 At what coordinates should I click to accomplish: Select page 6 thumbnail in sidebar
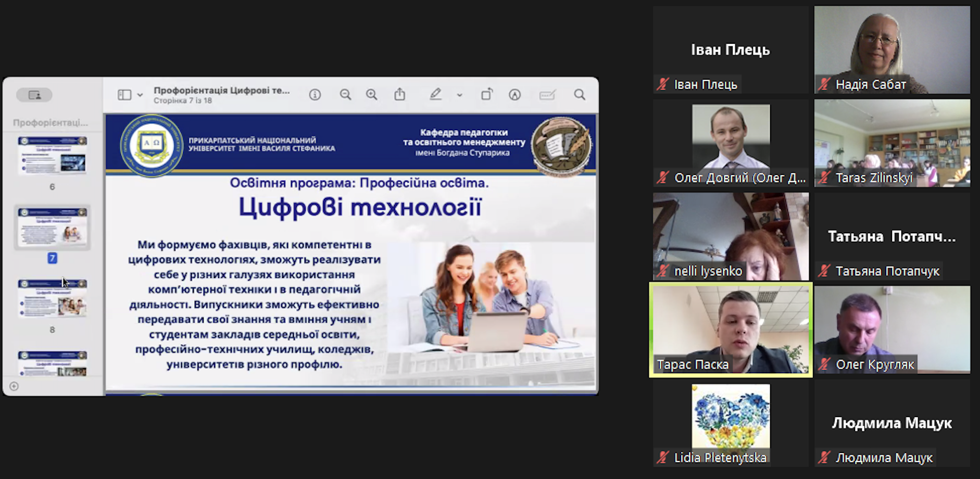[52, 155]
